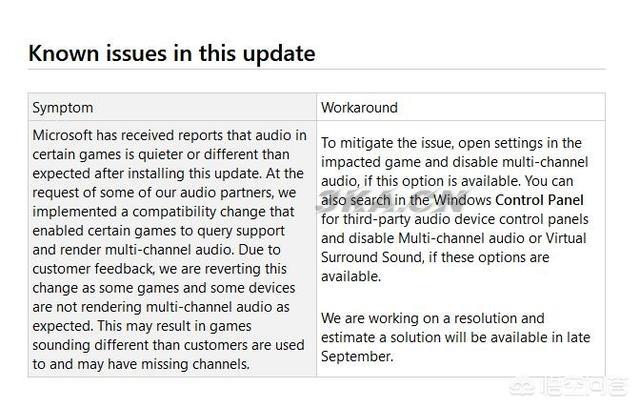Click the watermark logo in bottom corner

[568, 386]
